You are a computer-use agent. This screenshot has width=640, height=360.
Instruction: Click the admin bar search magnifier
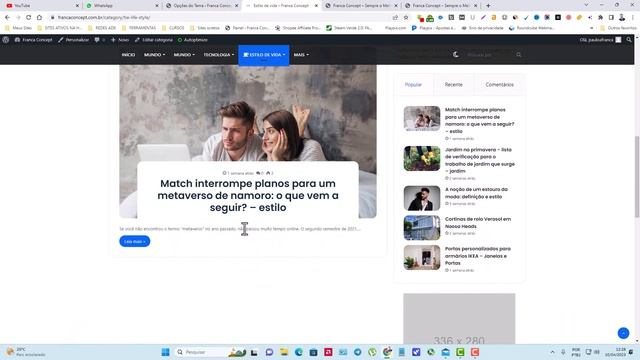point(629,40)
